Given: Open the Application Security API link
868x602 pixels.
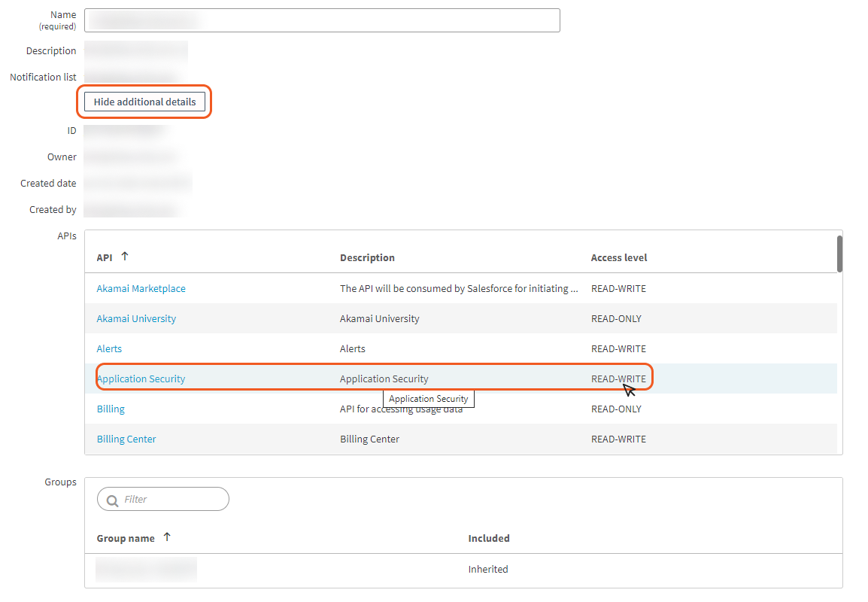Looking at the screenshot, I should pos(141,379).
